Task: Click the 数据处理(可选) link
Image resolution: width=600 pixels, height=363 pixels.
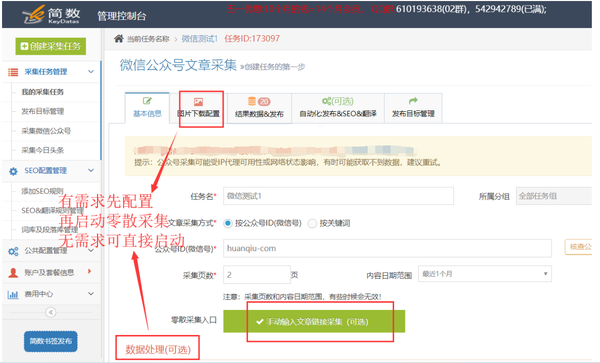Action: [158, 349]
